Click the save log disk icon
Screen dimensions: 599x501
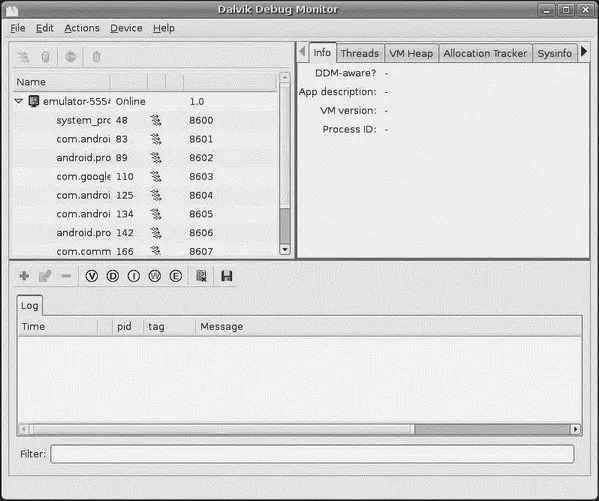pyautogui.click(x=227, y=276)
